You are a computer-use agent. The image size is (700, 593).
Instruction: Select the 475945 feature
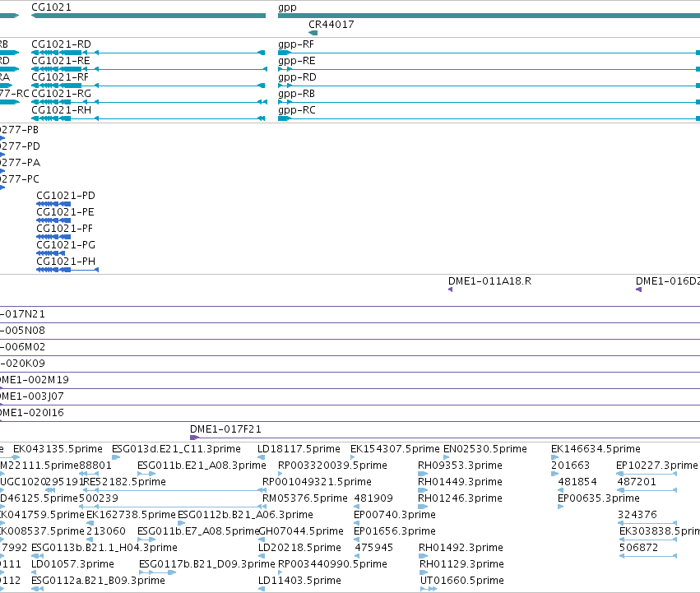pos(373,548)
